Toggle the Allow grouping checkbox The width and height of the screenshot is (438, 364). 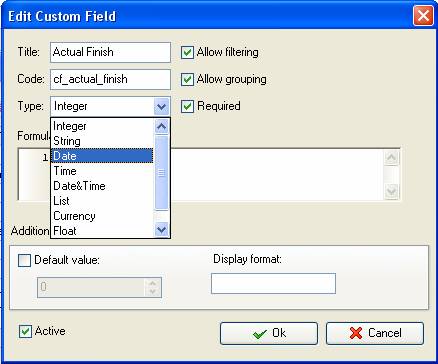pyautogui.click(x=187, y=80)
